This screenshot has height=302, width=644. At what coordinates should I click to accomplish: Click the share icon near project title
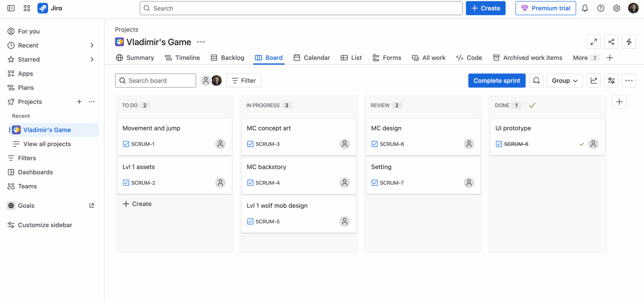click(x=611, y=42)
